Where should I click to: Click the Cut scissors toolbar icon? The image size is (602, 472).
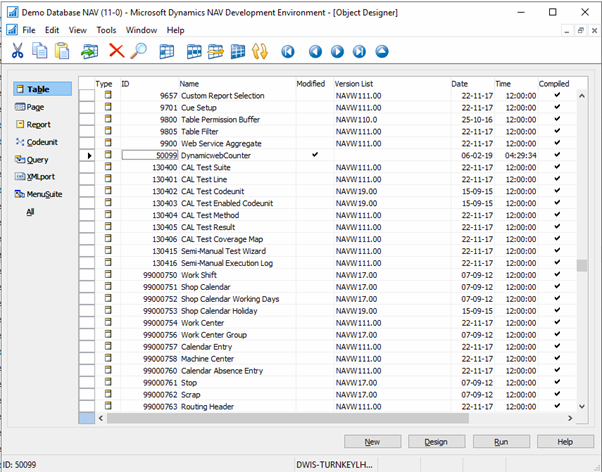[18, 50]
